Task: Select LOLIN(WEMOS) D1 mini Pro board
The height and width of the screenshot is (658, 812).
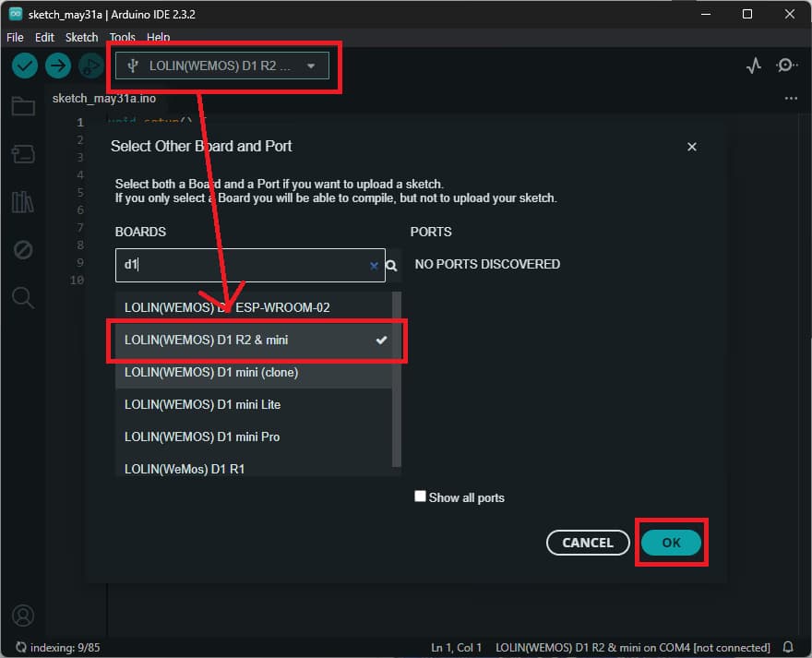Action: click(202, 437)
